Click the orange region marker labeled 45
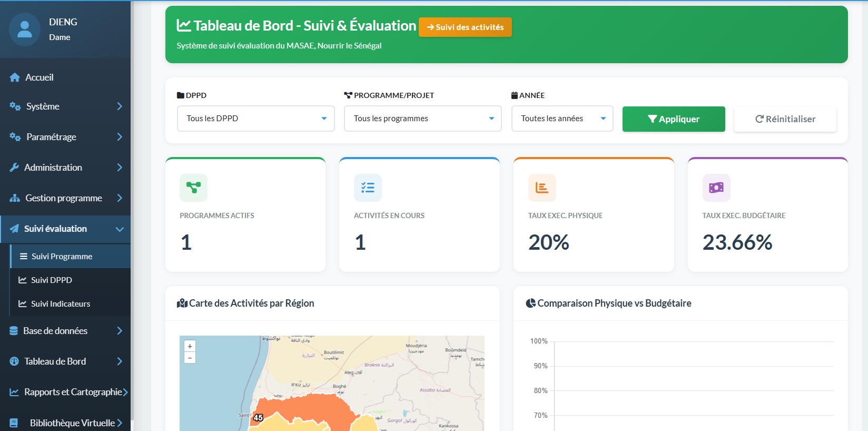The image size is (868, 431). point(258,417)
